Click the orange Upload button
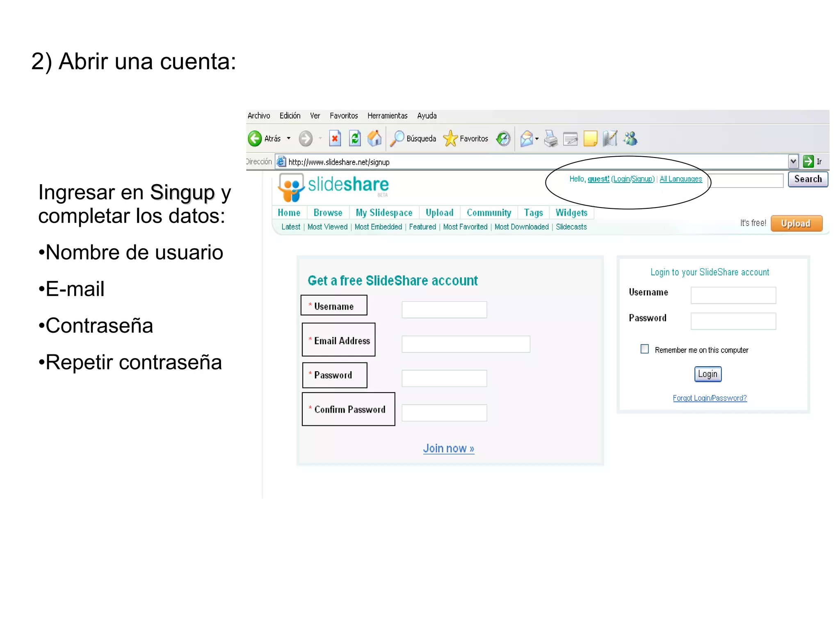 click(x=796, y=224)
